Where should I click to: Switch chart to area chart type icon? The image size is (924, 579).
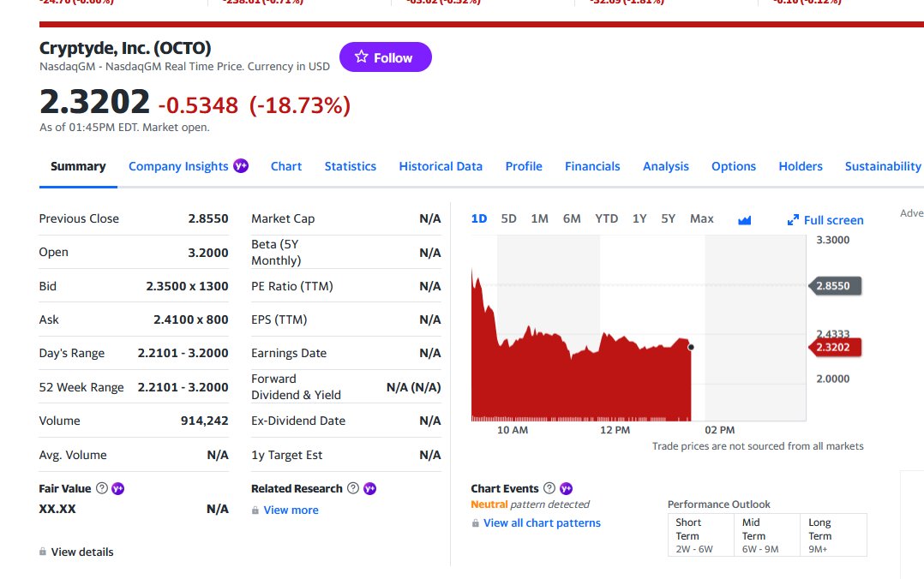[744, 220]
